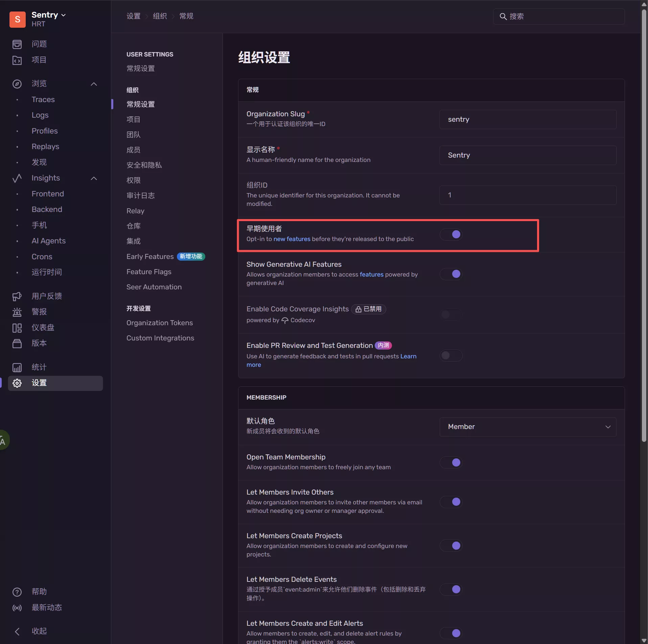The width and height of the screenshot is (648, 644).
Task: Collapse the Insights section chevron
Action: pyautogui.click(x=94, y=178)
